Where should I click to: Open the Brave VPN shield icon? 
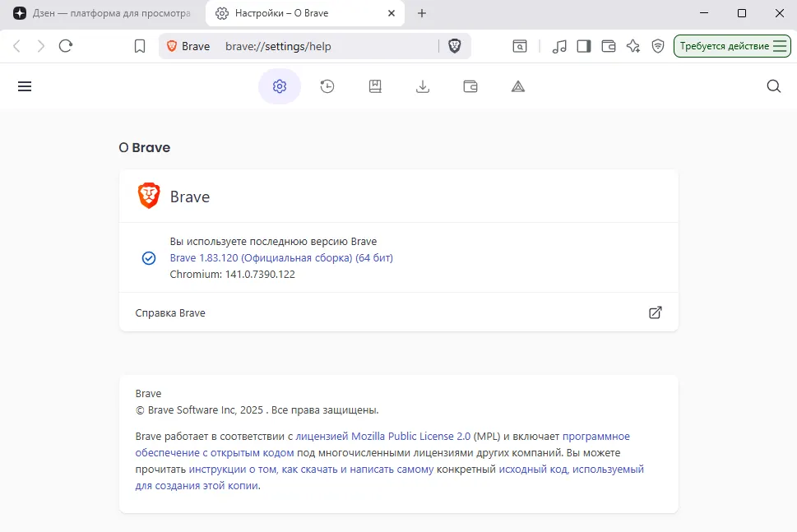[657, 46]
